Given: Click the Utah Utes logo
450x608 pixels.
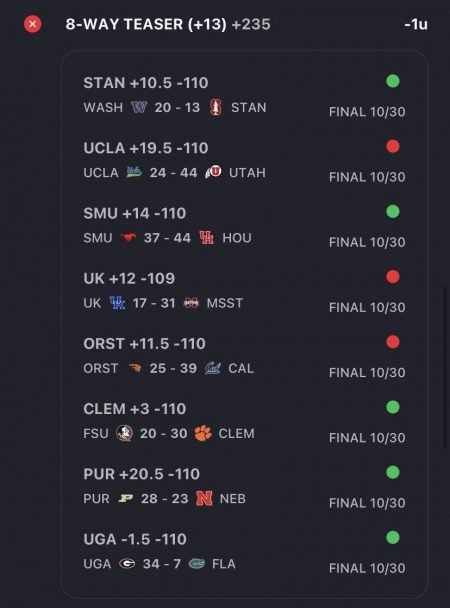Looking at the screenshot, I should [x=213, y=172].
